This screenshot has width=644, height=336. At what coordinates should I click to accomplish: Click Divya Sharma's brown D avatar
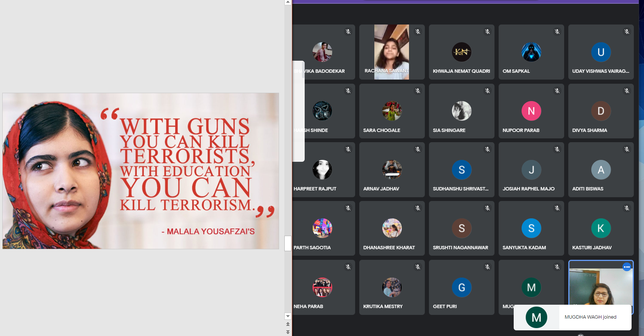tap(601, 111)
